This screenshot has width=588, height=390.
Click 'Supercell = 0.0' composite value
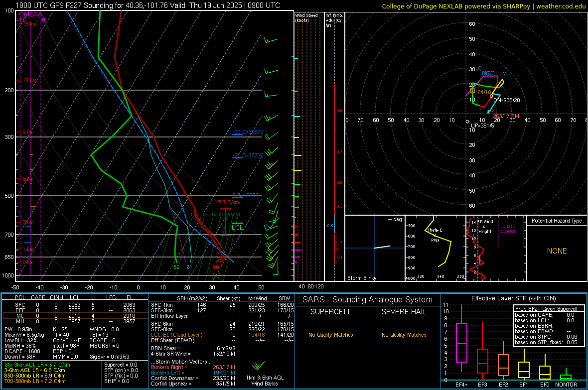click(121, 365)
